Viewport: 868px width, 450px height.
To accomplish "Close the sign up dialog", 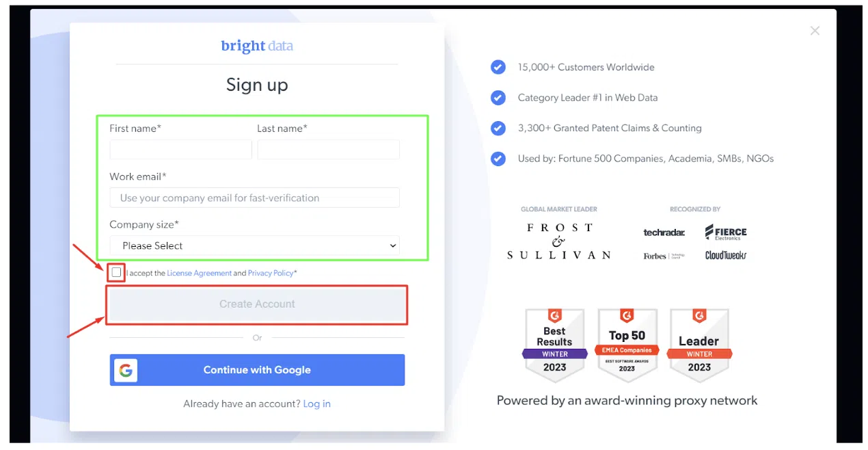I will (814, 31).
